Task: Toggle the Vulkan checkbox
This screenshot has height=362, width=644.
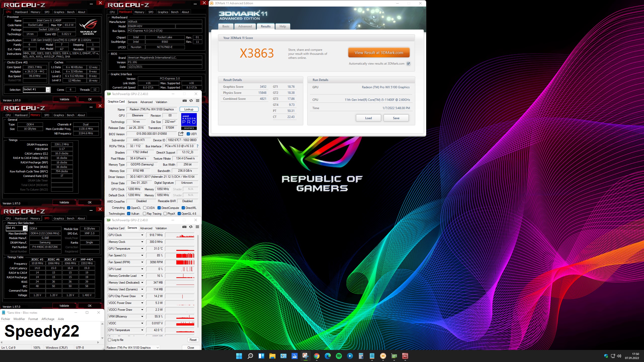Action: [x=129, y=214]
